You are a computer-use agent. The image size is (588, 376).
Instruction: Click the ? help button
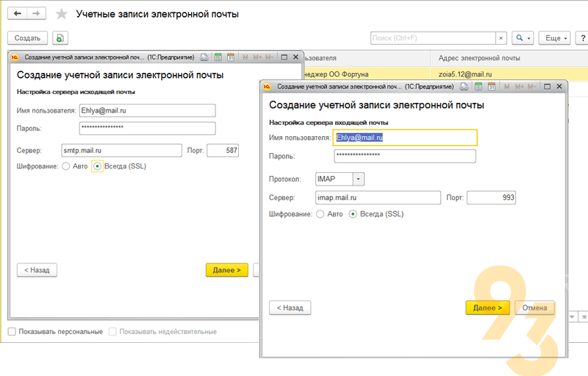tap(582, 38)
